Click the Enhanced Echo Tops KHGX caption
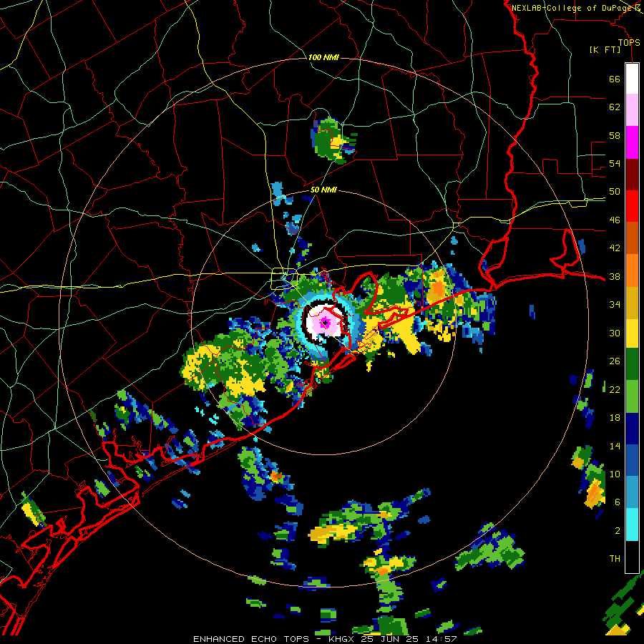 pyautogui.click(x=325, y=639)
